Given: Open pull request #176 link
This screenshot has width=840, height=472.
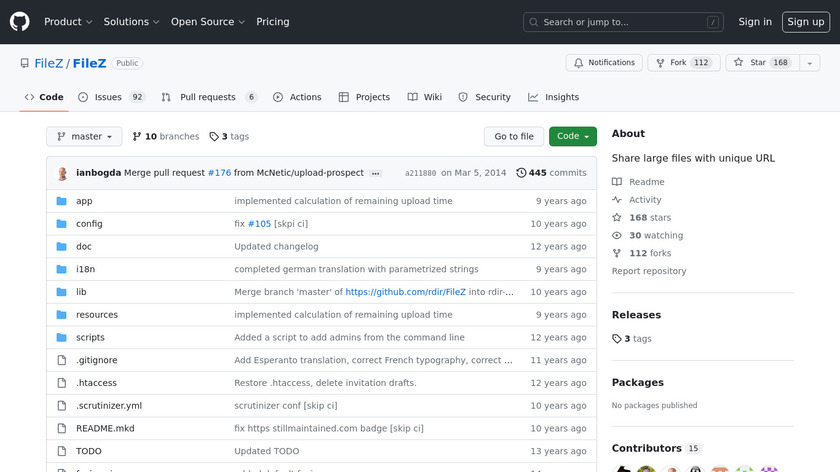Looking at the screenshot, I should click(x=219, y=173).
